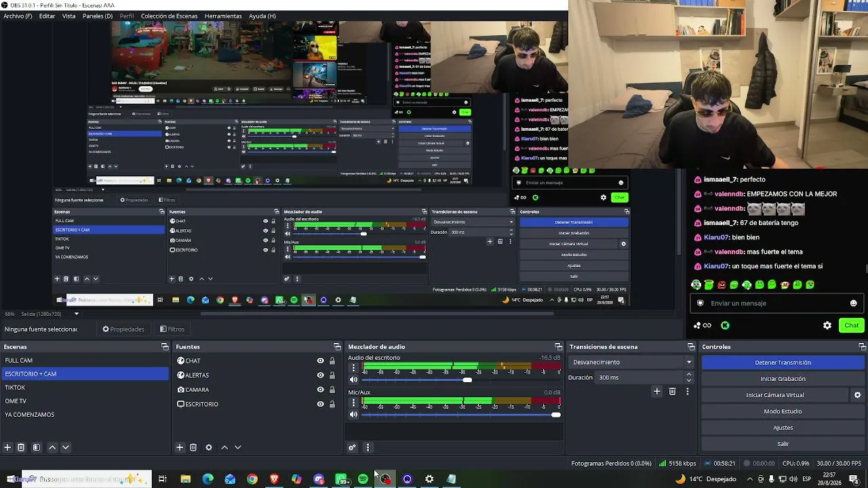Click the Enviar un mensaje chat field

click(777, 303)
